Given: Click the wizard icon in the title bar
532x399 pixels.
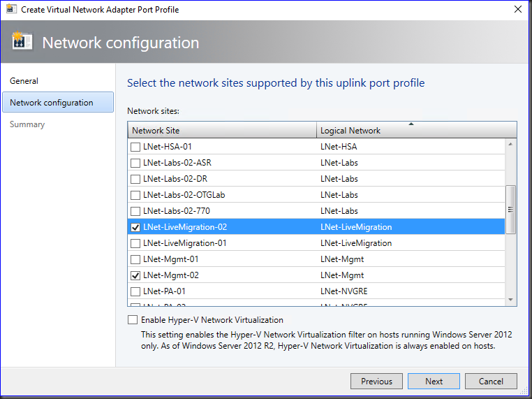Looking at the screenshot, I should click(11, 10).
